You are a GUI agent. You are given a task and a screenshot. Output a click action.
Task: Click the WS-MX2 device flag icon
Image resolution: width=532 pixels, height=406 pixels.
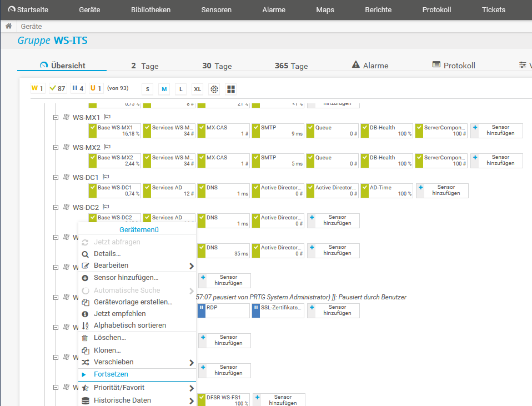click(x=108, y=147)
